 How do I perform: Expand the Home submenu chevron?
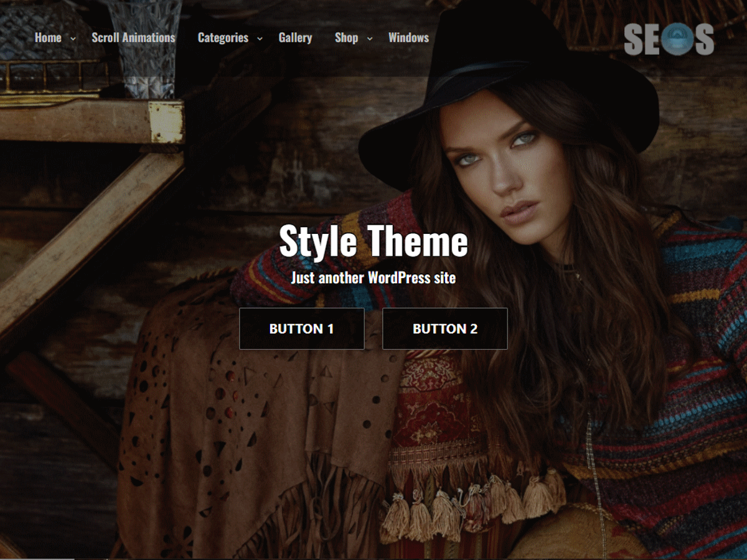[72, 39]
